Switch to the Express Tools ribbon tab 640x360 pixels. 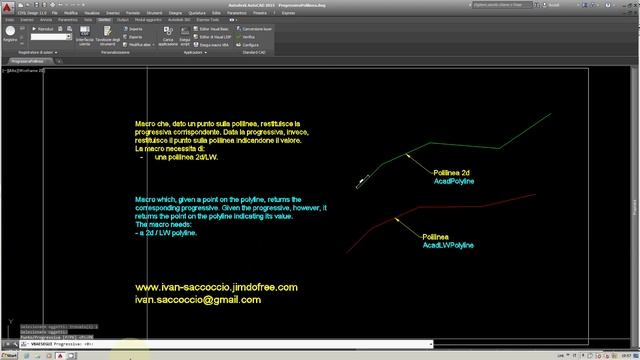pyautogui.click(x=208, y=20)
